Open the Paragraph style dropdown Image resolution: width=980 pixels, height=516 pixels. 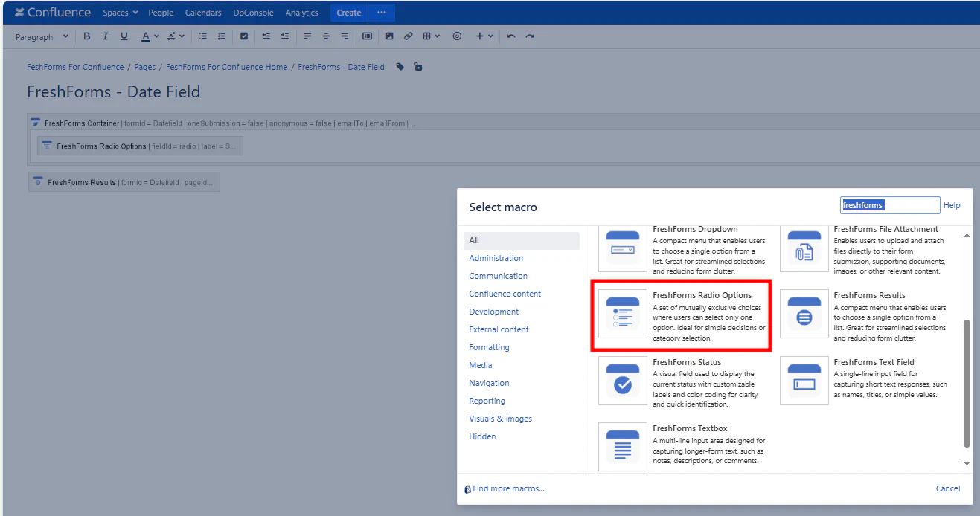42,36
